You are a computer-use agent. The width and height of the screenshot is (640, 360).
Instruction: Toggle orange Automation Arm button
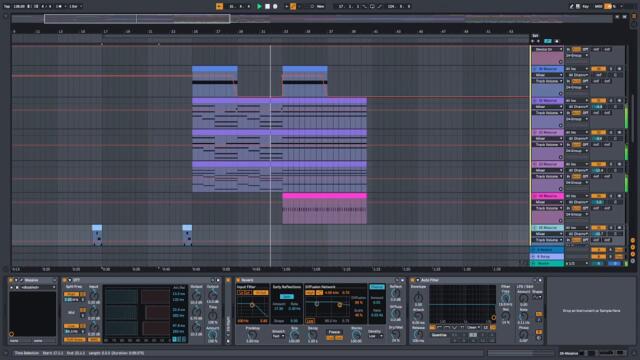(293, 6)
